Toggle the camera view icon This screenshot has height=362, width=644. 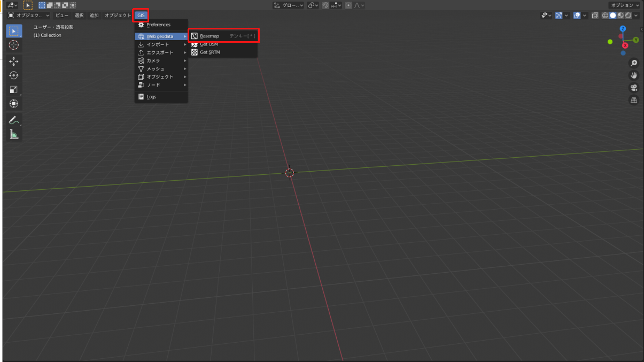coord(634,88)
